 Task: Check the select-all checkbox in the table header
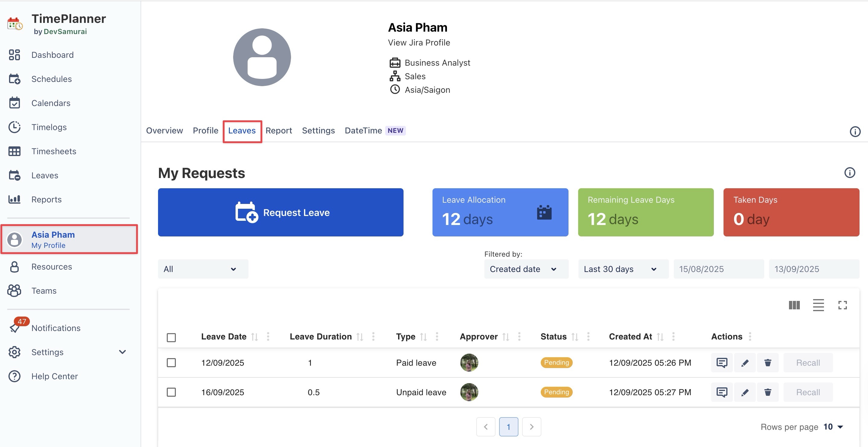171,337
